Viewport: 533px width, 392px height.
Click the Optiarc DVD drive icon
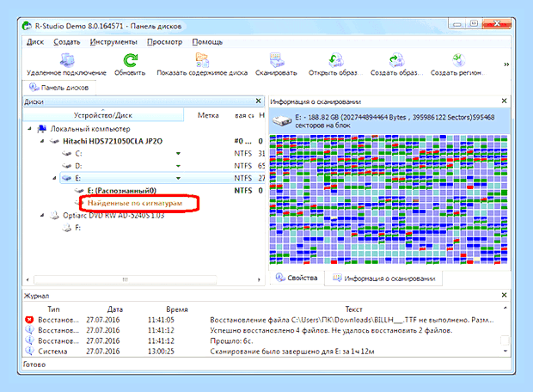click(54, 215)
